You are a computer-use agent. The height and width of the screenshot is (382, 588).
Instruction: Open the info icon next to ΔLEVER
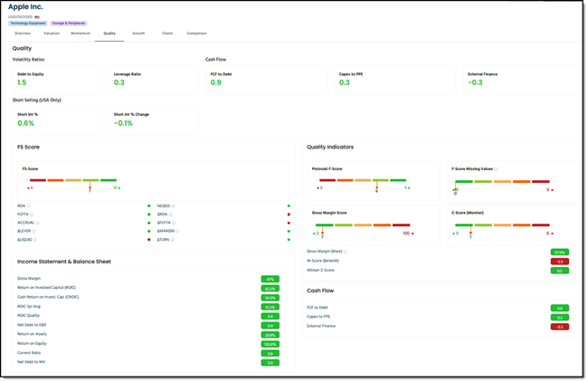(34, 232)
